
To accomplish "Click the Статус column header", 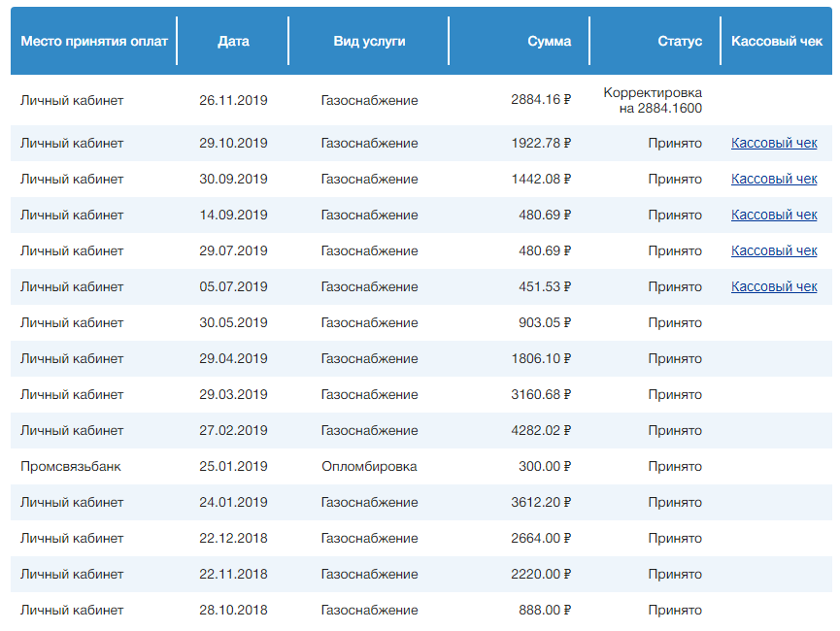I will tap(680, 41).
